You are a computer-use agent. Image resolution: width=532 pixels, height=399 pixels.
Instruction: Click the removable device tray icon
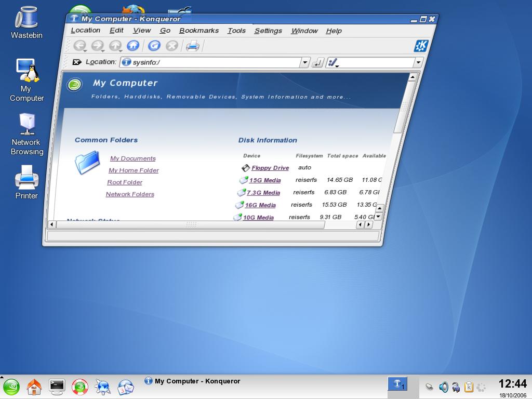[x=429, y=387]
